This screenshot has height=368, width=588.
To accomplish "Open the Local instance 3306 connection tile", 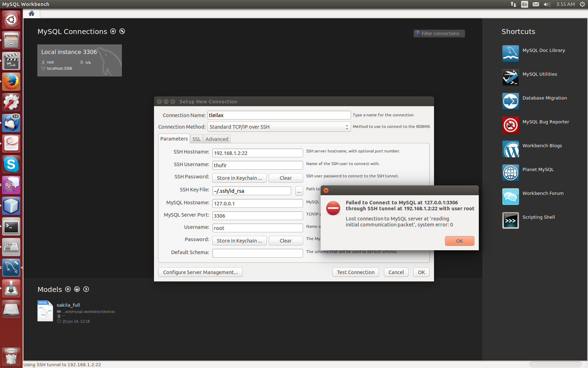I will (x=79, y=60).
